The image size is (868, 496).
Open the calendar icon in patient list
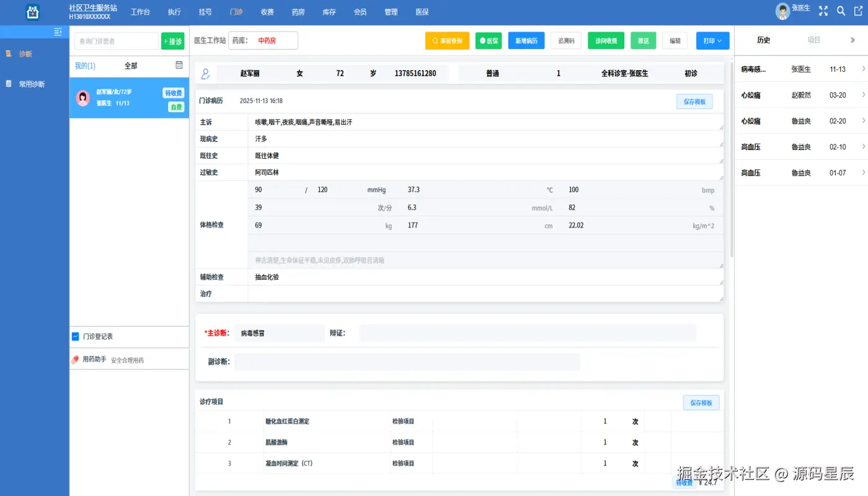179,65
